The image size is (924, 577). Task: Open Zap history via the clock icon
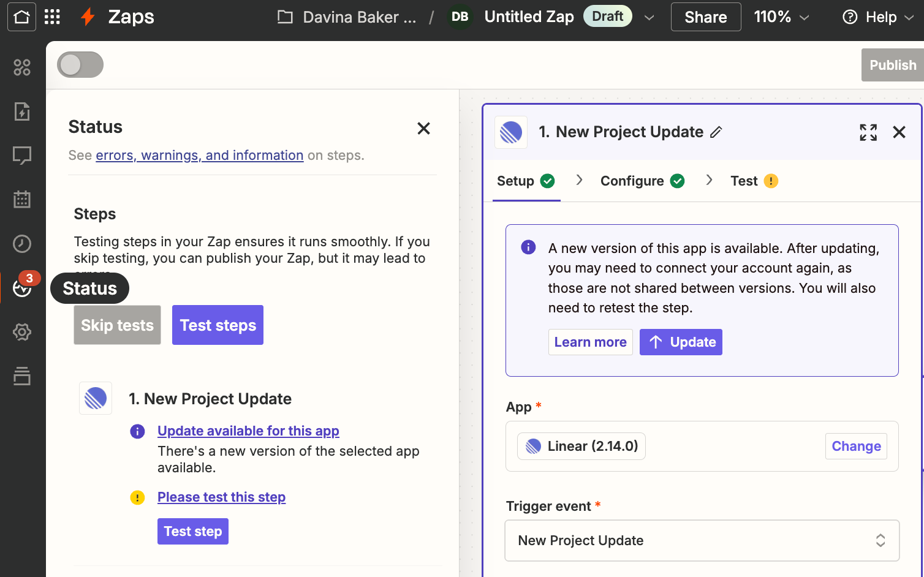click(x=22, y=243)
